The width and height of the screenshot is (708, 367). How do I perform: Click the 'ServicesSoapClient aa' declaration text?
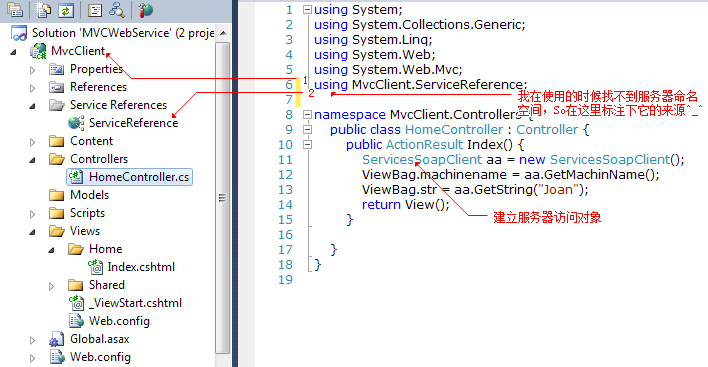coord(432,159)
